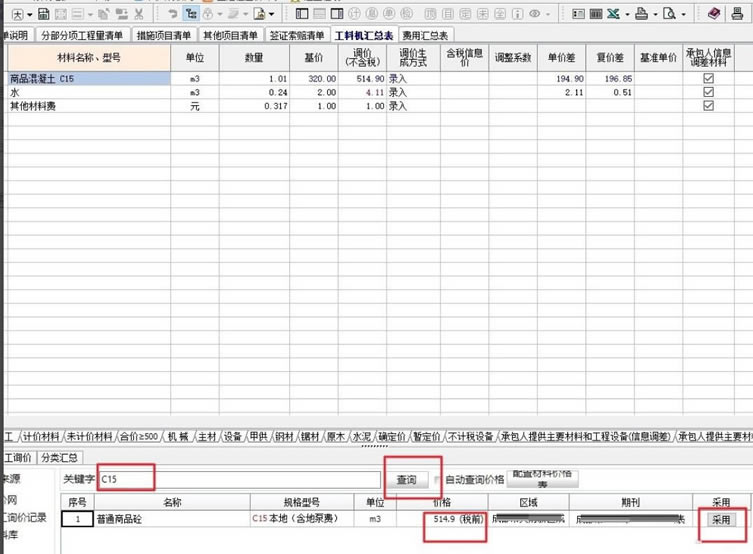Select the 商品混凝土 C15 material cell
The height and width of the screenshot is (554, 753).
89,78
